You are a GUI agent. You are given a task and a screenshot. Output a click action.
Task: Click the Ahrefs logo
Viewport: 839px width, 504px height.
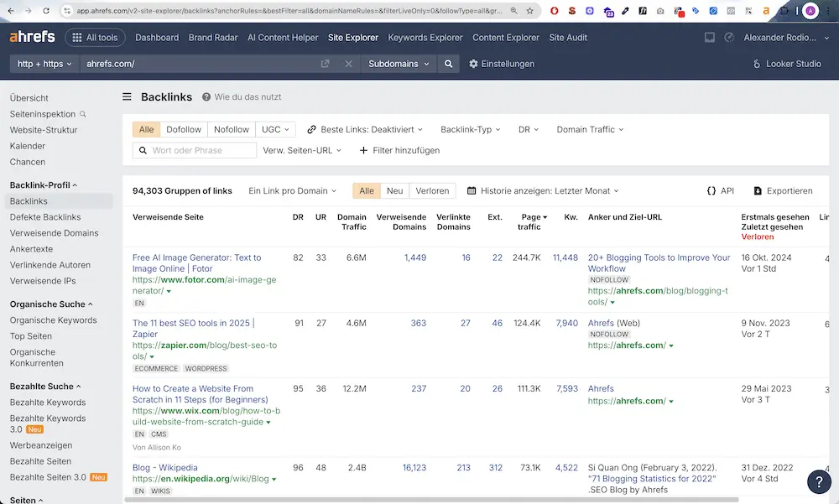click(32, 37)
